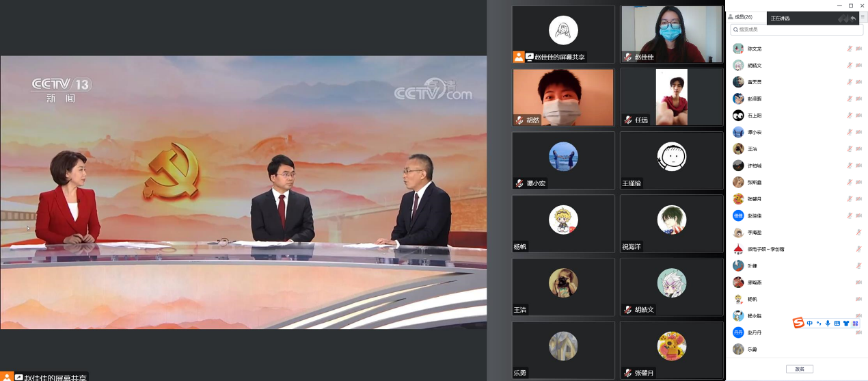Maximize the members panel window

point(850,5)
